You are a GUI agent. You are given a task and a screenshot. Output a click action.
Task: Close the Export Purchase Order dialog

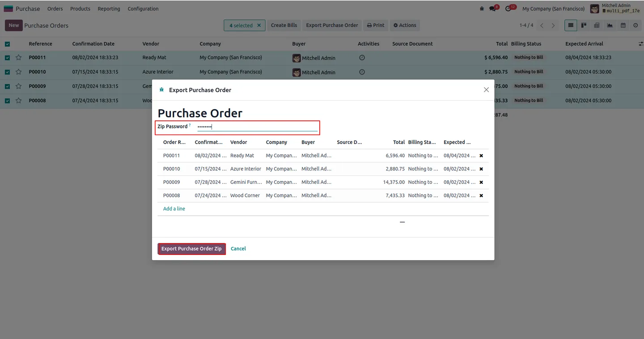(x=486, y=90)
